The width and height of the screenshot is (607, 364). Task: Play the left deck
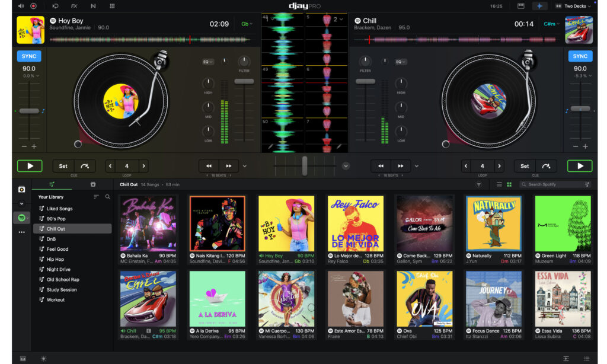pyautogui.click(x=30, y=166)
